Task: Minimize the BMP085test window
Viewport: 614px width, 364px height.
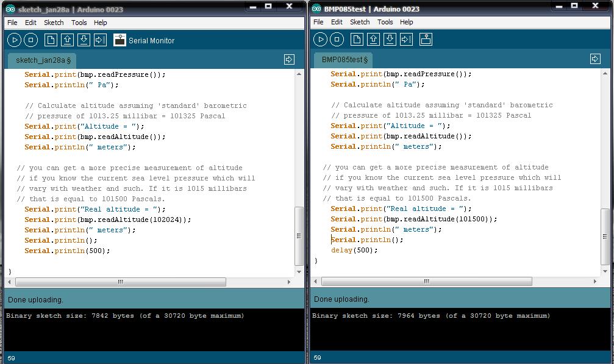Action: pyautogui.click(x=559, y=6)
